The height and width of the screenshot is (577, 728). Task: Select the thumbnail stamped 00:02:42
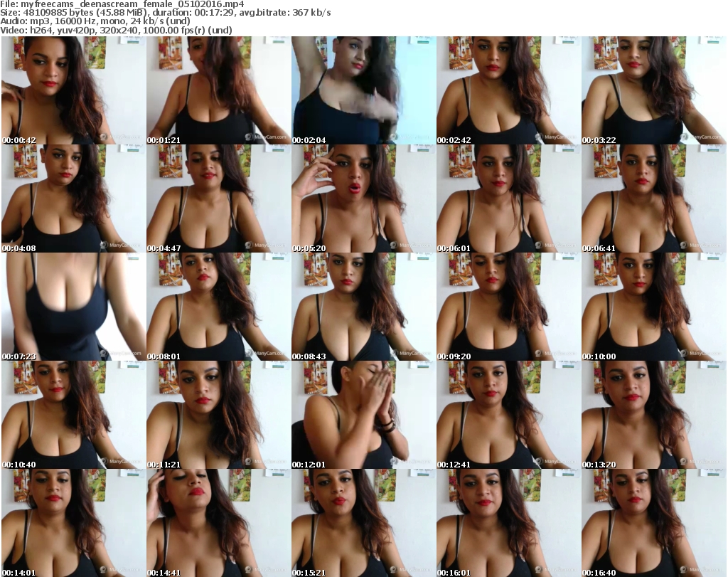pyautogui.click(x=509, y=90)
